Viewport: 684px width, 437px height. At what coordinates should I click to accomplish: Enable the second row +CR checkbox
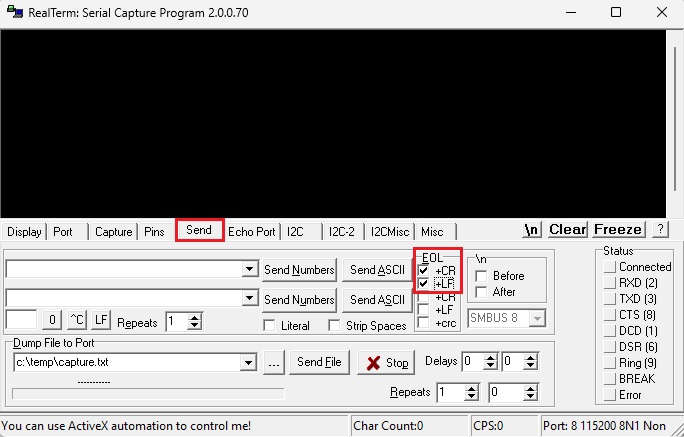click(x=423, y=297)
